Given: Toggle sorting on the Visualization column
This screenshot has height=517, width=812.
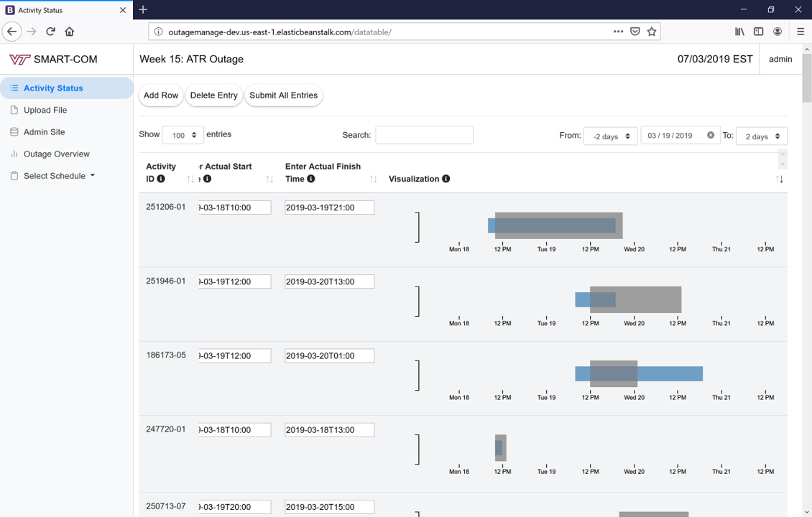Looking at the screenshot, I should (780, 180).
